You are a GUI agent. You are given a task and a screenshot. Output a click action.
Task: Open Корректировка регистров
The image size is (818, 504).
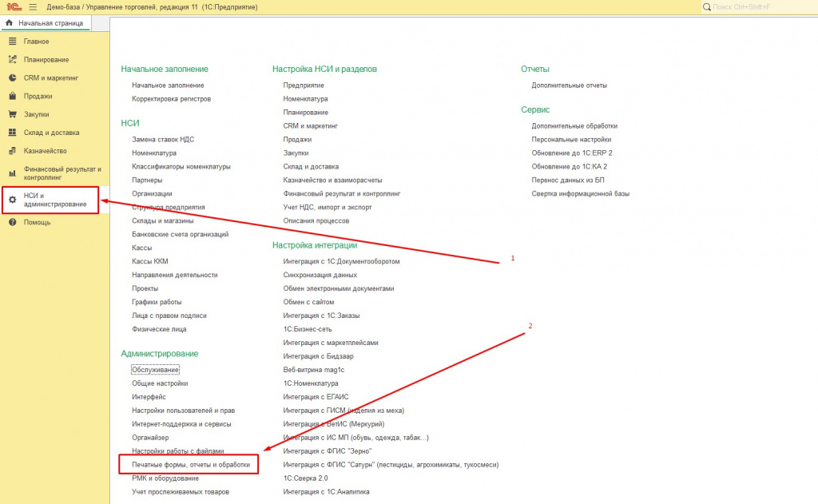coord(171,98)
